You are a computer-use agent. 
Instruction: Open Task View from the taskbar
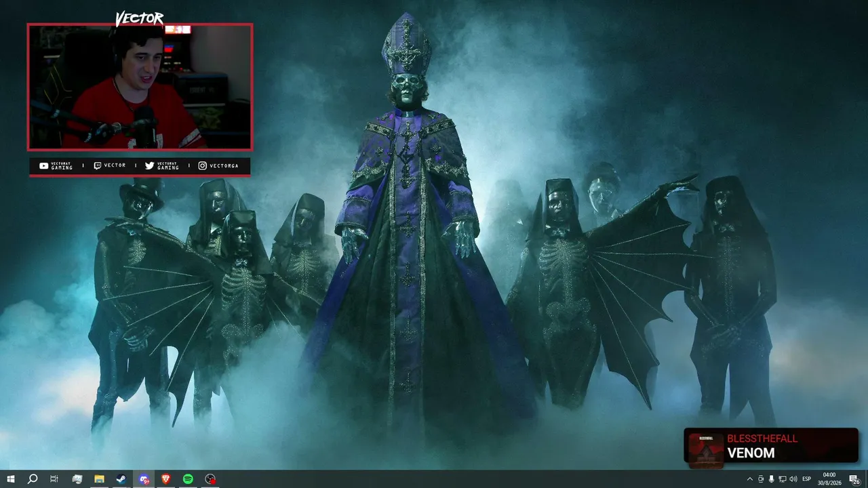click(x=54, y=479)
